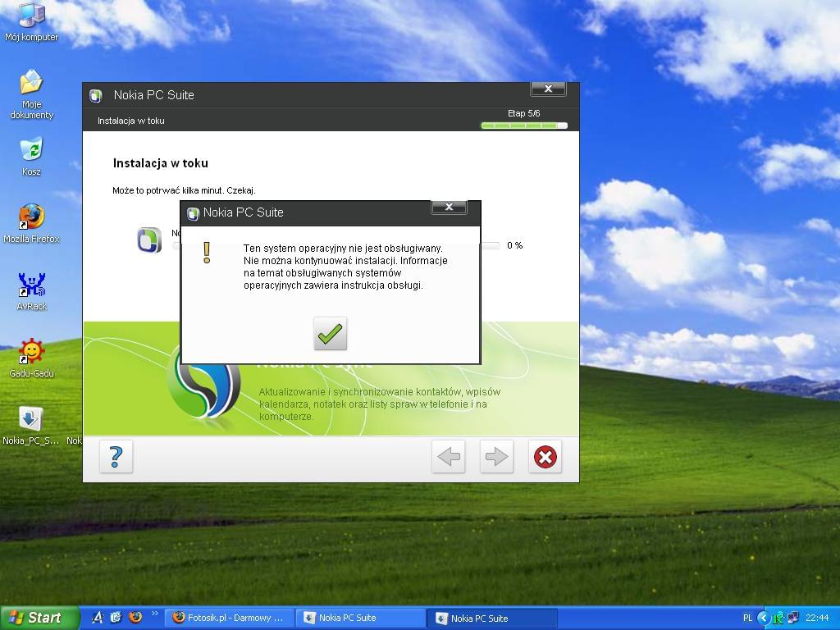This screenshot has height=630, width=840.
Task: Click the second quick launch icon on the taskbar
Action: tap(116, 617)
